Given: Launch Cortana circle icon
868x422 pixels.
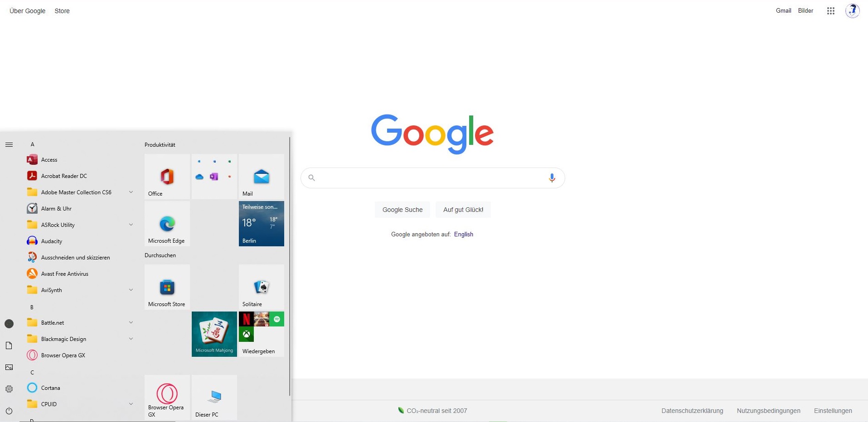Looking at the screenshot, I should click(x=32, y=388).
